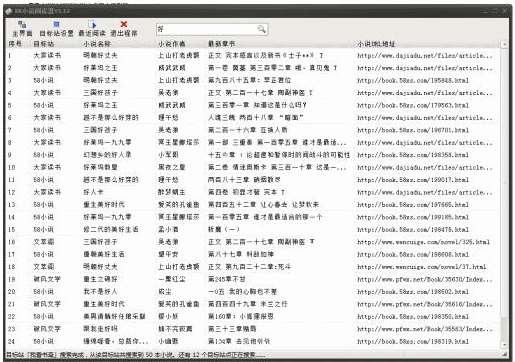Click row 2 dajiadu.net URL

click(425, 68)
